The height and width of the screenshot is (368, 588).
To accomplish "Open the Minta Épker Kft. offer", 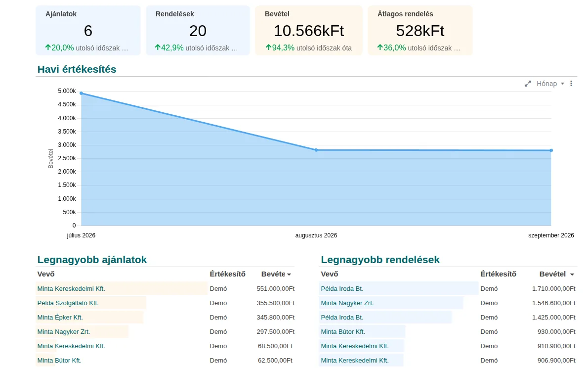I will [60, 318].
